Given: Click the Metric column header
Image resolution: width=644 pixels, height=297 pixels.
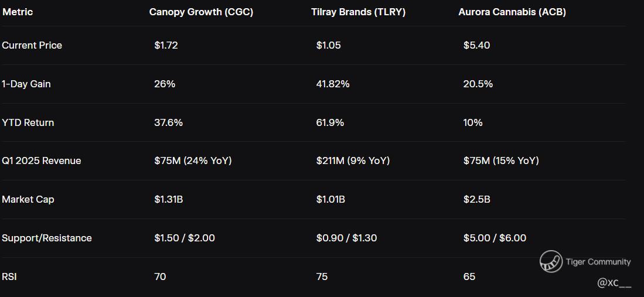Looking at the screenshot, I should coord(18,12).
